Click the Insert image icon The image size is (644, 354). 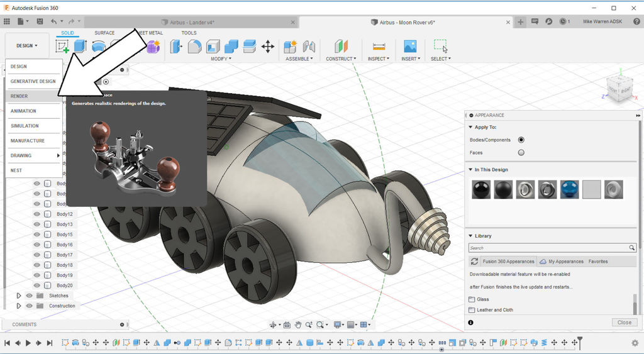click(410, 47)
